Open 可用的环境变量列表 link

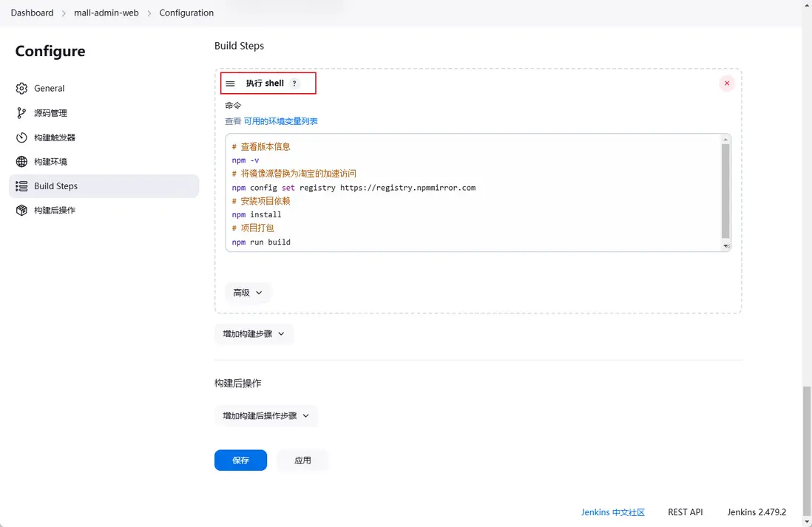coord(281,121)
